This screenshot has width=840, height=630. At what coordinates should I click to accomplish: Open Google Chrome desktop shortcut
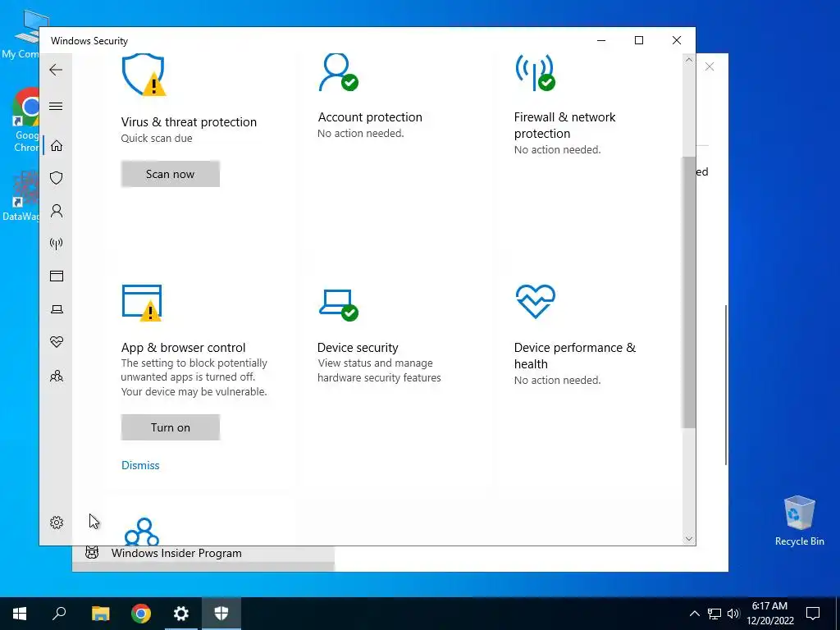(25, 121)
